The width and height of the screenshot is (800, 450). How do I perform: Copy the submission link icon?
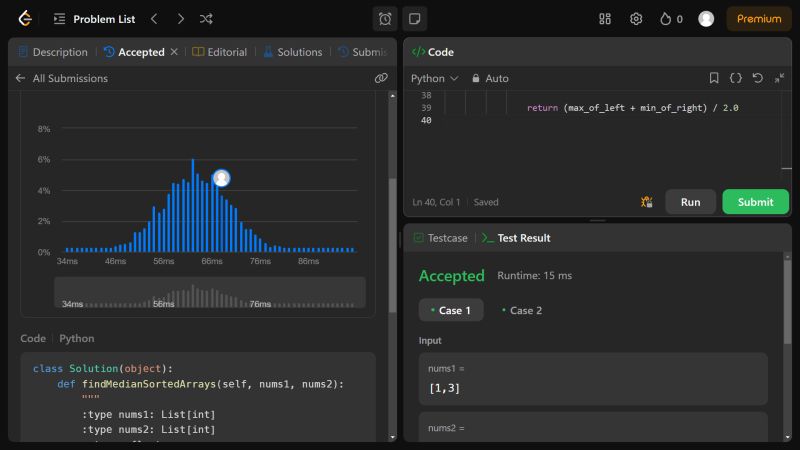click(x=381, y=78)
